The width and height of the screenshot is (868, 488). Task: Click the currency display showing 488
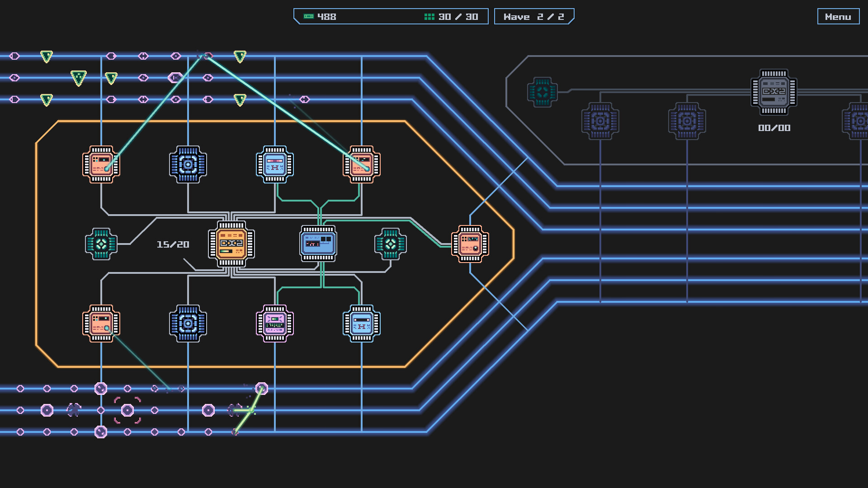[325, 16]
